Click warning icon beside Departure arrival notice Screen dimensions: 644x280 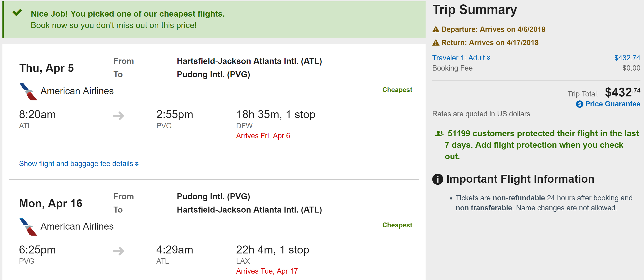(436, 29)
